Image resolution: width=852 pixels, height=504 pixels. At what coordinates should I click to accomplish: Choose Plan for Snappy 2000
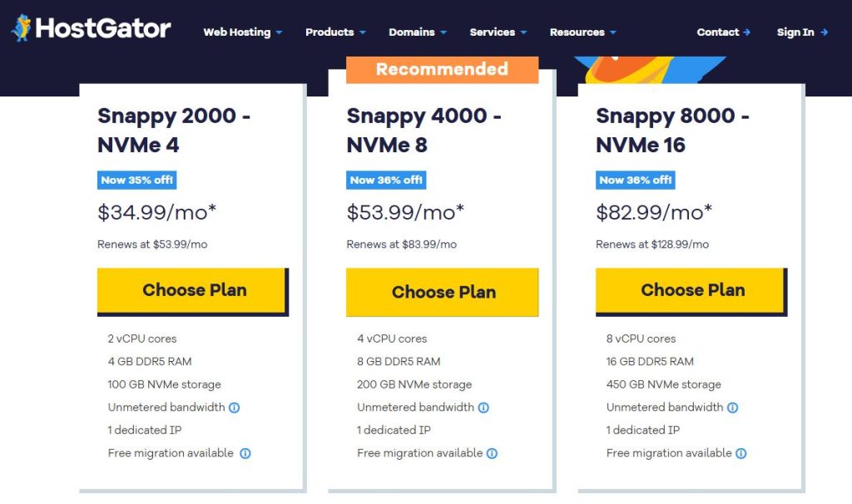[x=193, y=292]
